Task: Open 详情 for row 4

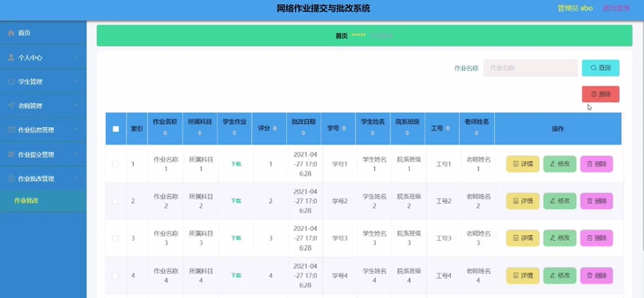Action: (523, 276)
